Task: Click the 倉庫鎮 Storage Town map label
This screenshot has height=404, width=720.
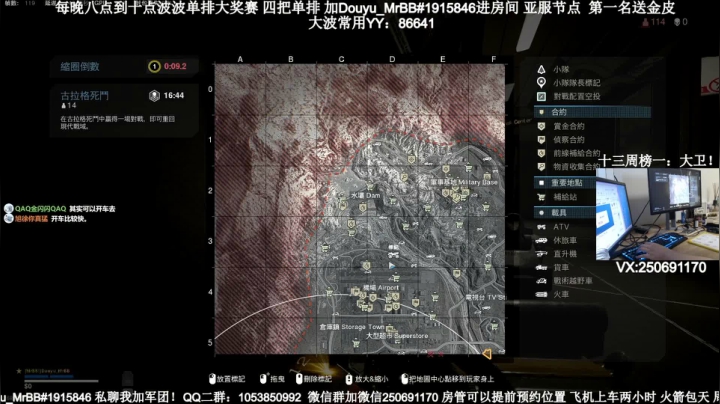Action: click(352, 327)
